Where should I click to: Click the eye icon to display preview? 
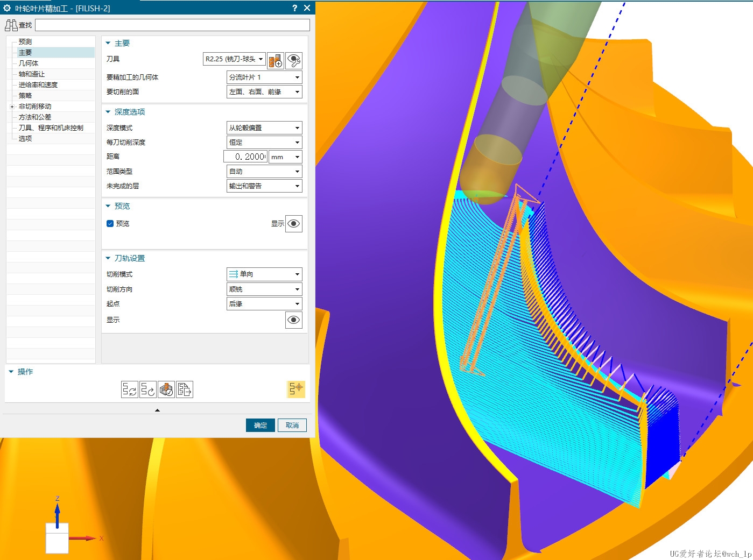(x=294, y=224)
